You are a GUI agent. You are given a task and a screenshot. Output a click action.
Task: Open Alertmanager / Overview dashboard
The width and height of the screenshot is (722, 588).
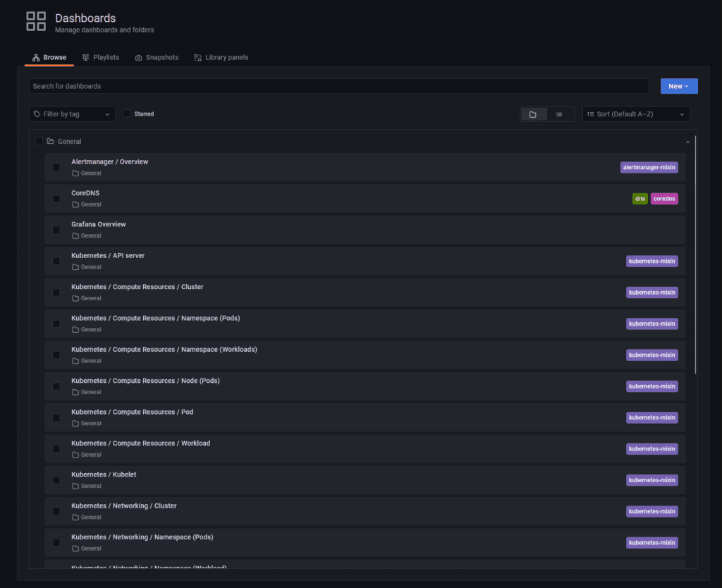pos(109,161)
